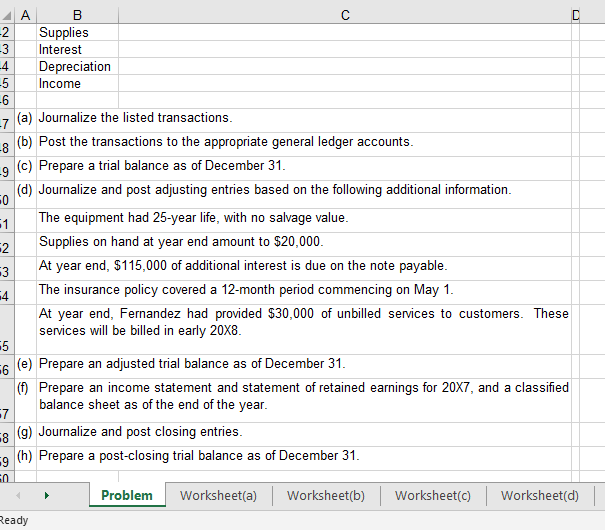Click 'Journalize the listed transactions.' text

135,117
